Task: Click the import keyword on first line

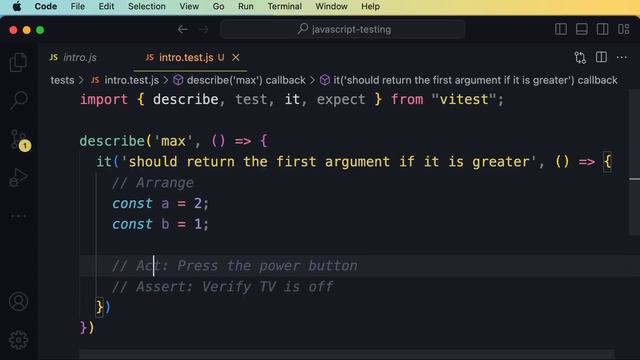Action: click(x=104, y=99)
